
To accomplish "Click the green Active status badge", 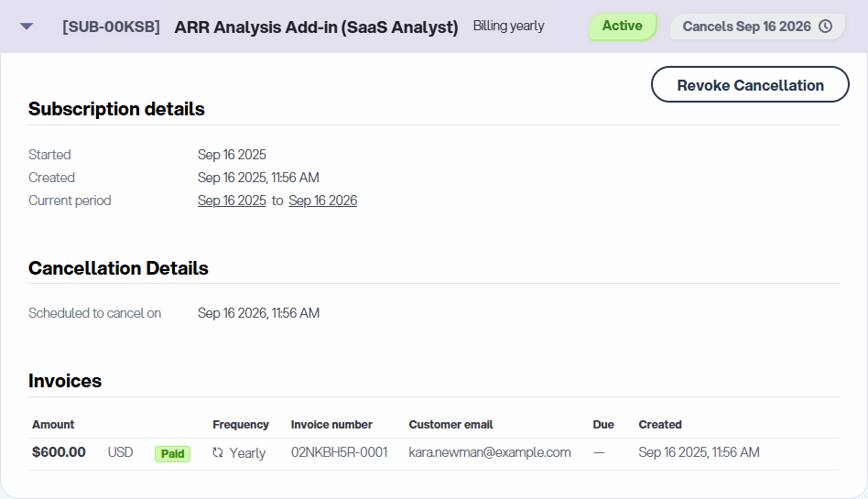I will tap(622, 27).
